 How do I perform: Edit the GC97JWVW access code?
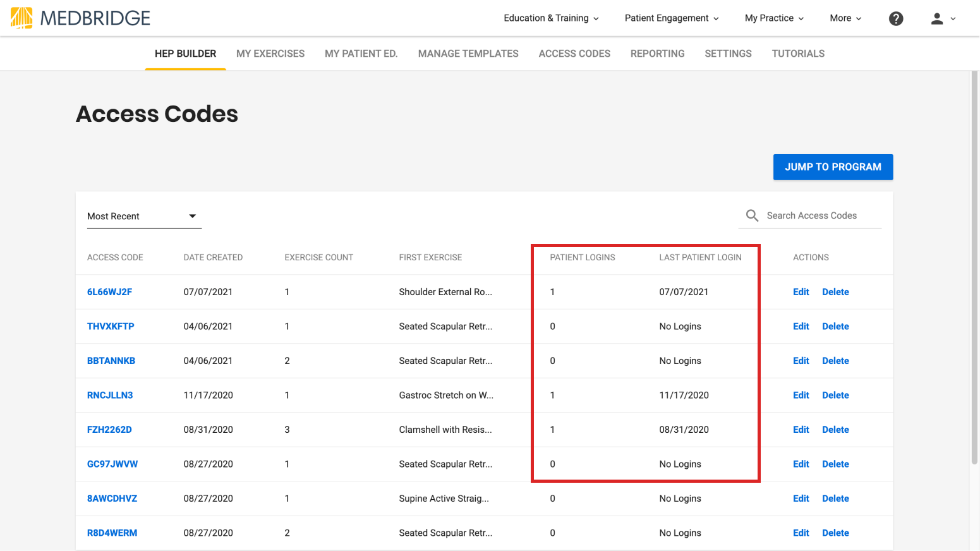801,464
